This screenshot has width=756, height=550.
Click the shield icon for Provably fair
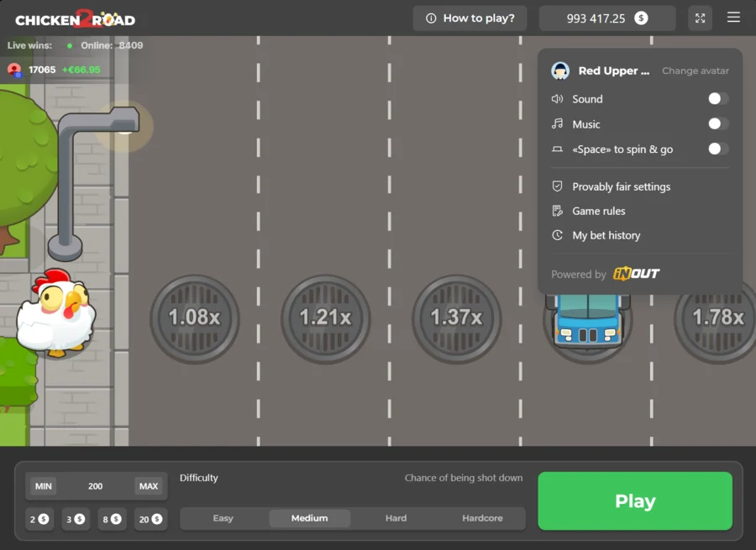[x=558, y=186]
